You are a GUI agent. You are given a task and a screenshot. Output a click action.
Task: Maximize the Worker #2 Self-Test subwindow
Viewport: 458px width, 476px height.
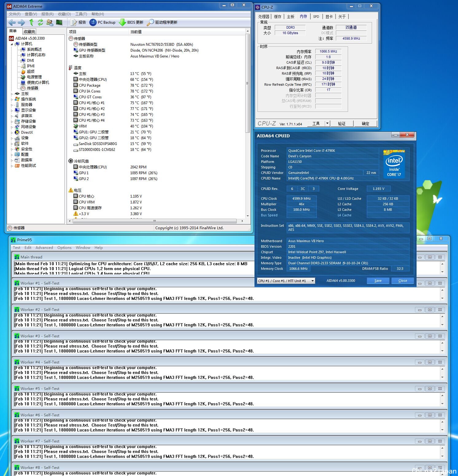(x=430, y=310)
